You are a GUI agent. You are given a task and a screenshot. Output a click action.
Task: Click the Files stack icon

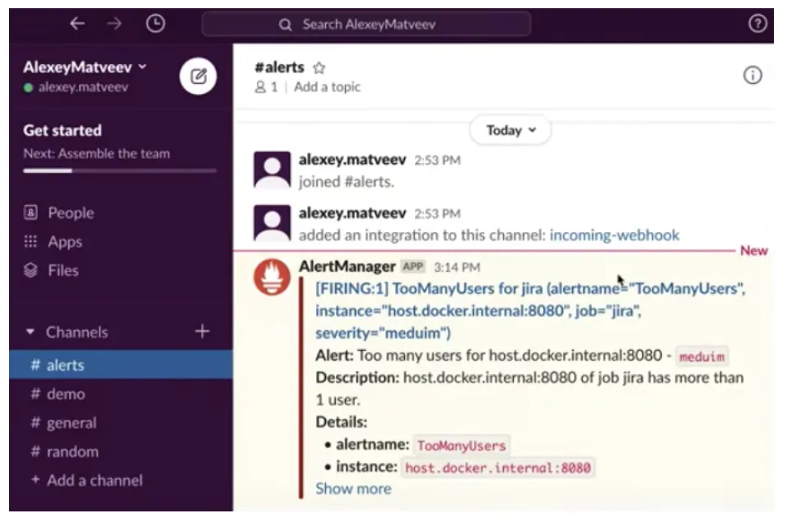click(x=30, y=270)
